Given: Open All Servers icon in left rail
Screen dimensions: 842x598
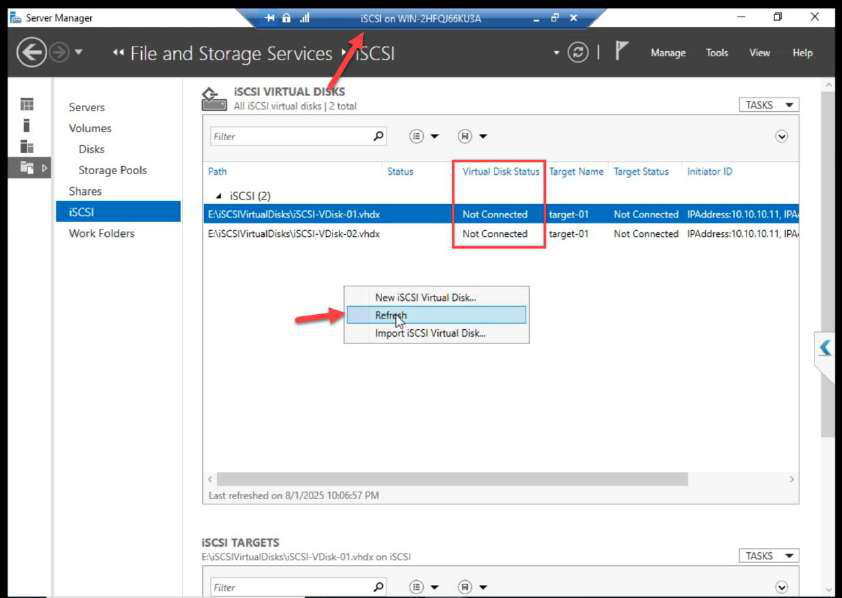Looking at the screenshot, I should click(27, 146).
